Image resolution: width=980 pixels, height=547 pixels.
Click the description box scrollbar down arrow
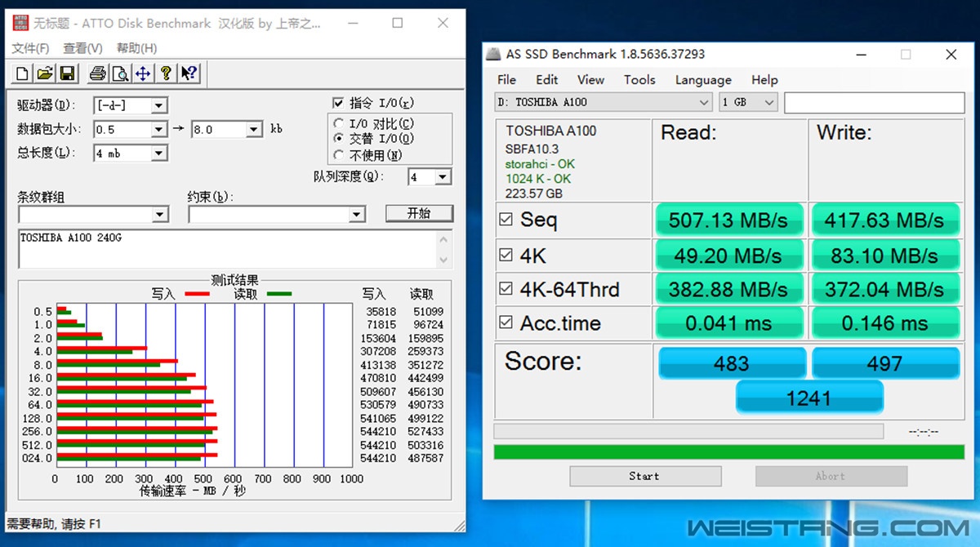click(x=444, y=260)
